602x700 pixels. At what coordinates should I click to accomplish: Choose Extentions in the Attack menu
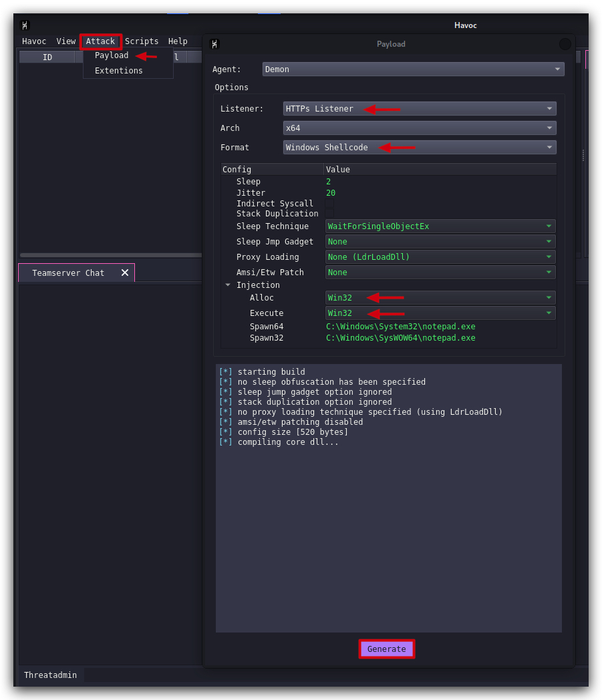[119, 71]
